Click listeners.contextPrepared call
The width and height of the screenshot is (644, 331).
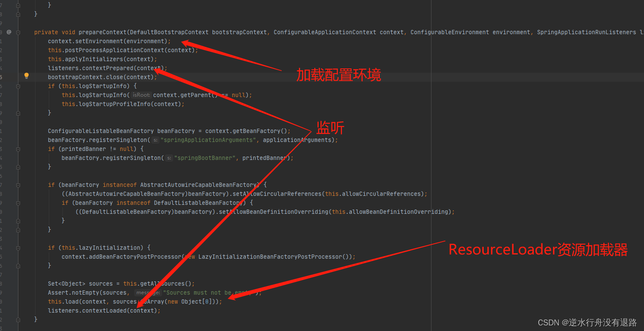[108, 68]
